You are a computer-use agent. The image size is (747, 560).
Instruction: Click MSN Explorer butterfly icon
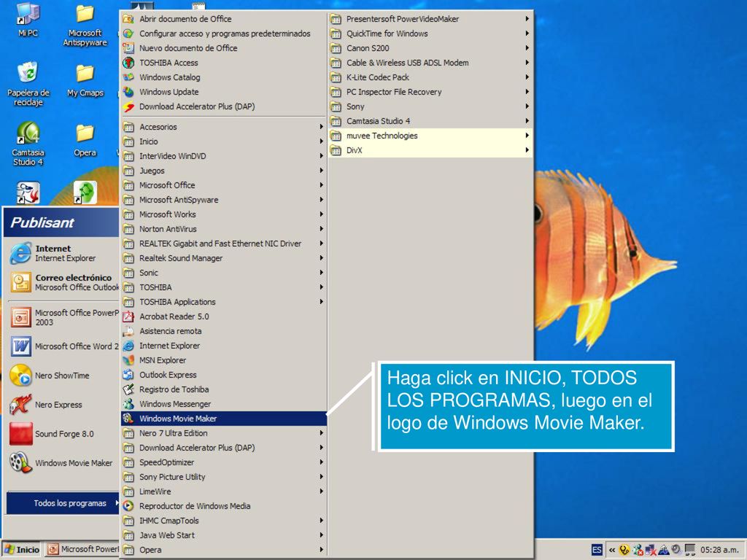(x=128, y=360)
